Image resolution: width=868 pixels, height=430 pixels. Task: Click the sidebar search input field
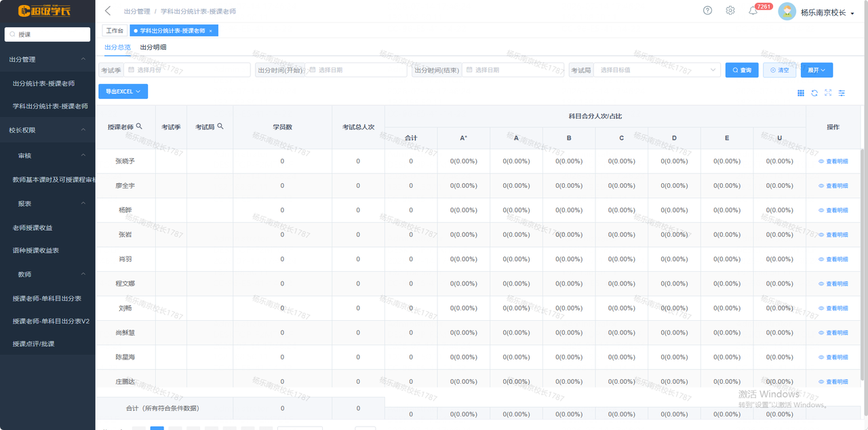(47, 34)
